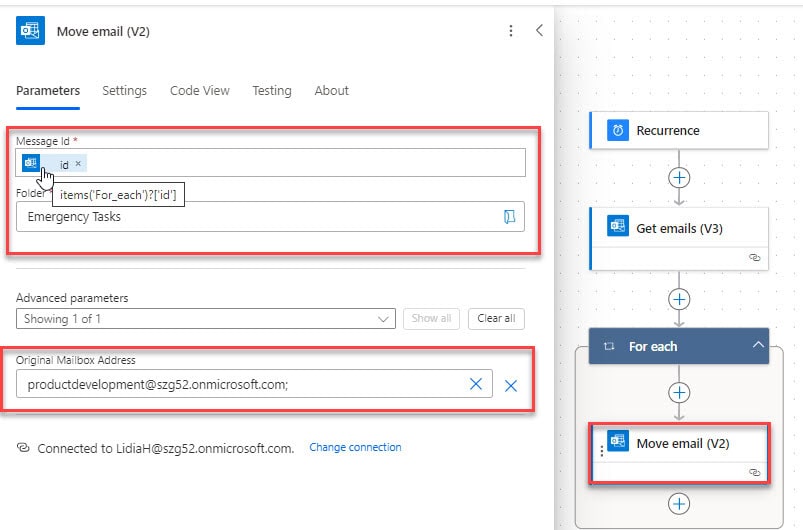Open the three-dot more options menu in header

coord(511,31)
